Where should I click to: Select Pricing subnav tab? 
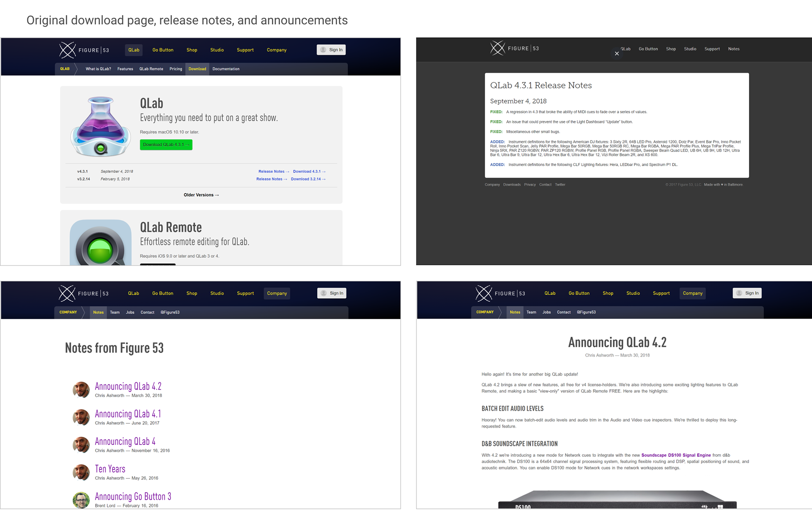click(x=176, y=69)
